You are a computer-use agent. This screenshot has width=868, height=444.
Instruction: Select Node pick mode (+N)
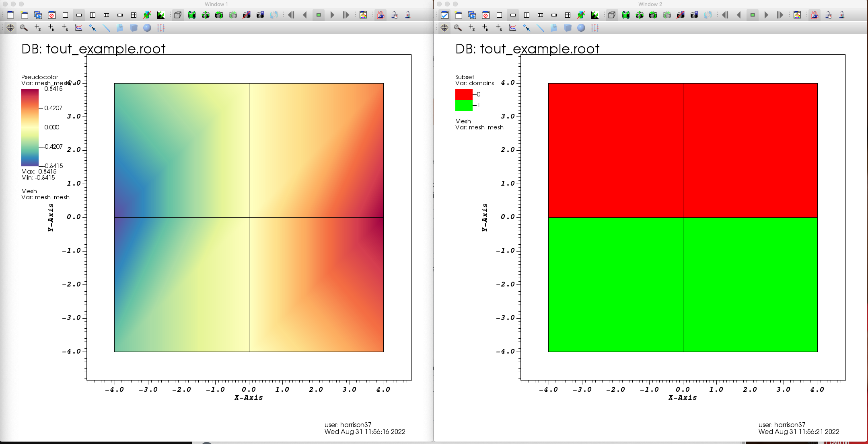[51, 28]
